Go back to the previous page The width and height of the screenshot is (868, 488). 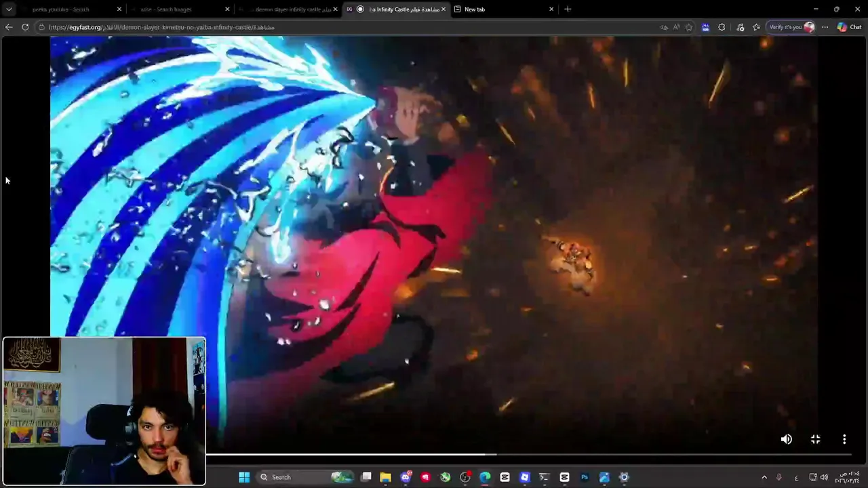click(9, 27)
